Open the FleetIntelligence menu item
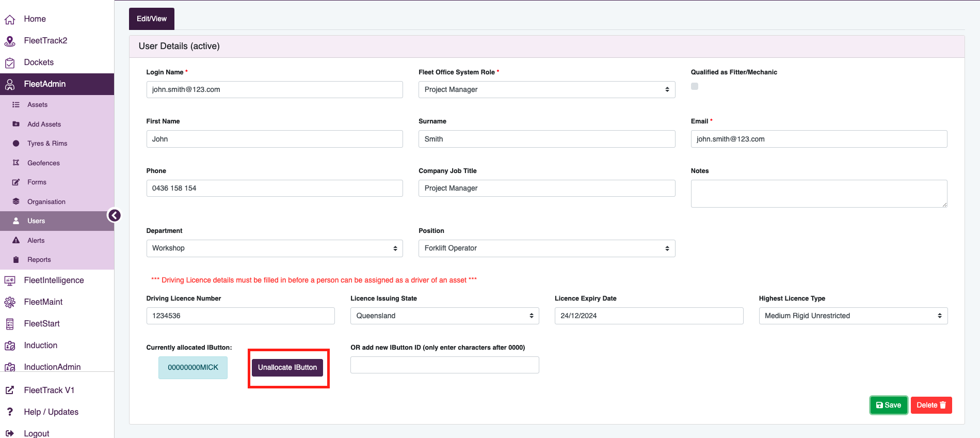 point(54,280)
